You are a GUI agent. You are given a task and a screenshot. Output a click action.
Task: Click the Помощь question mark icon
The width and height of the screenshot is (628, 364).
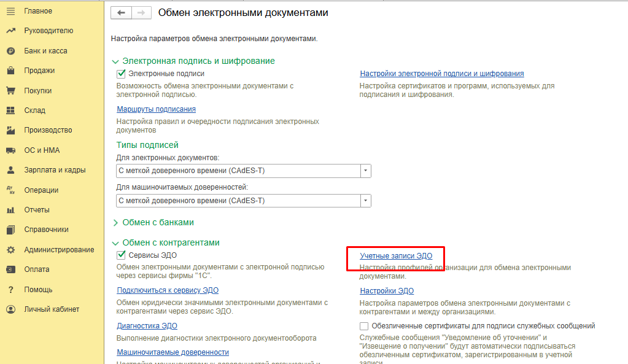coord(11,290)
